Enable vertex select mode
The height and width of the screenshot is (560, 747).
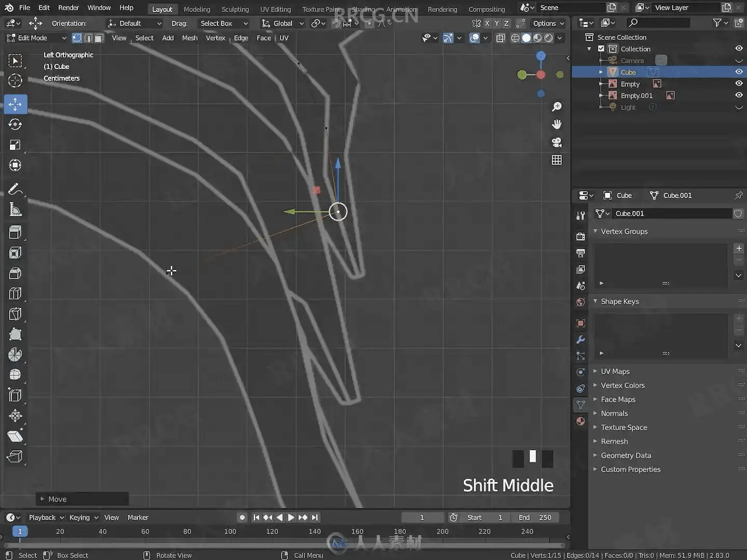77,38
